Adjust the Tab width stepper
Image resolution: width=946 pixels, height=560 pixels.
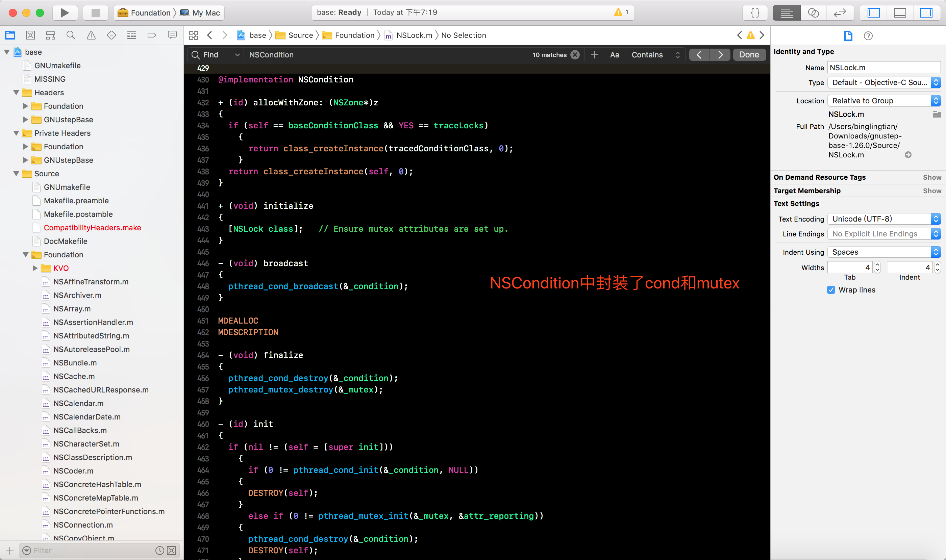pos(877,268)
